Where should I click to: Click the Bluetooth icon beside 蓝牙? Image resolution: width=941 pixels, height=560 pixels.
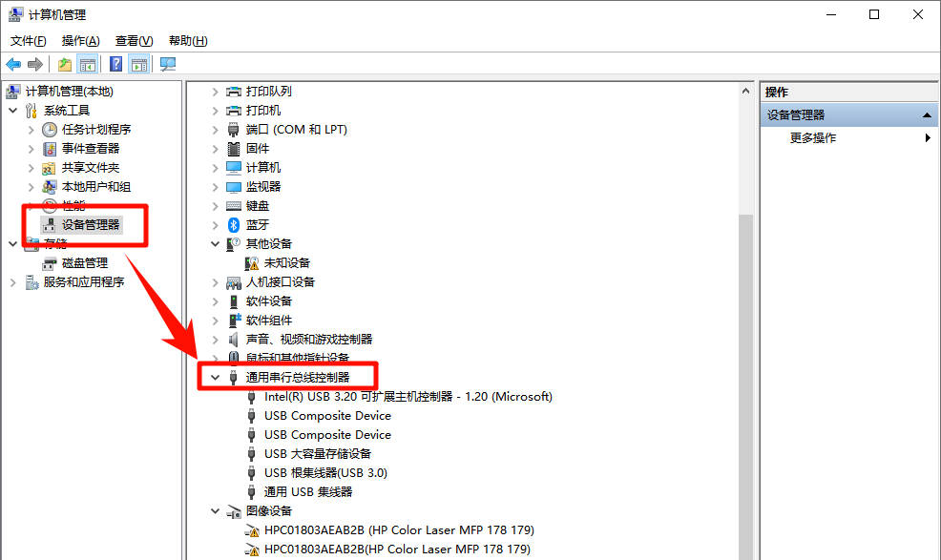pyautogui.click(x=234, y=225)
